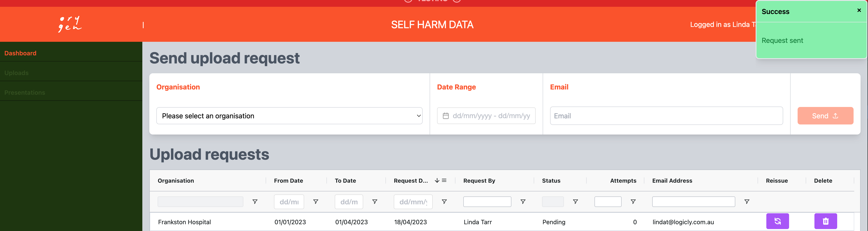Viewport: 868px width, 231px height.
Task: Sort by Organisation column header
Action: (176, 181)
